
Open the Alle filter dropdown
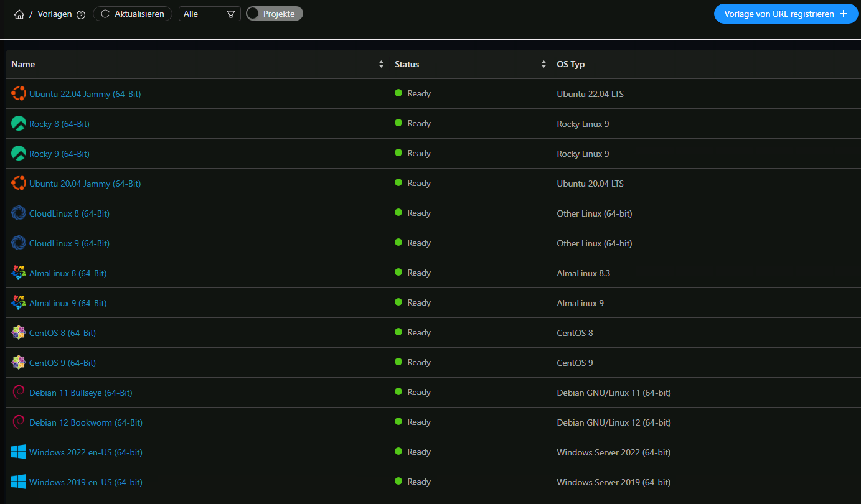(x=209, y=14)
